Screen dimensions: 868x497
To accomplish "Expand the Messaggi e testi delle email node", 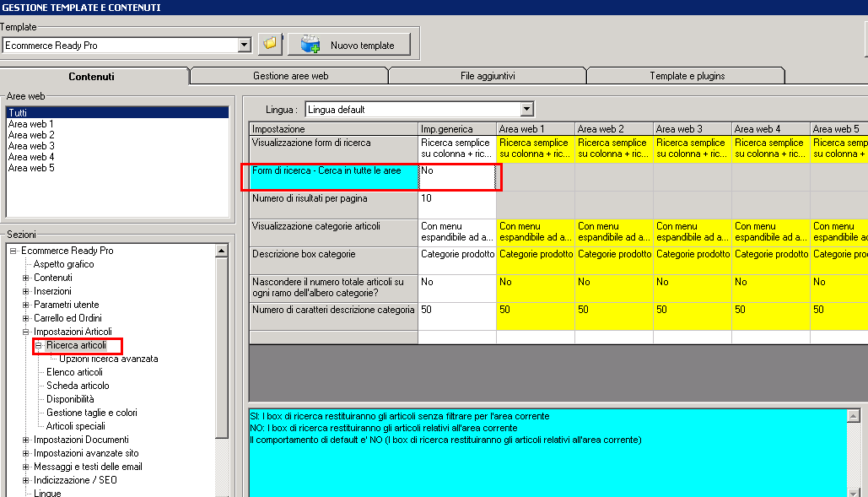I will click(25, 467).
